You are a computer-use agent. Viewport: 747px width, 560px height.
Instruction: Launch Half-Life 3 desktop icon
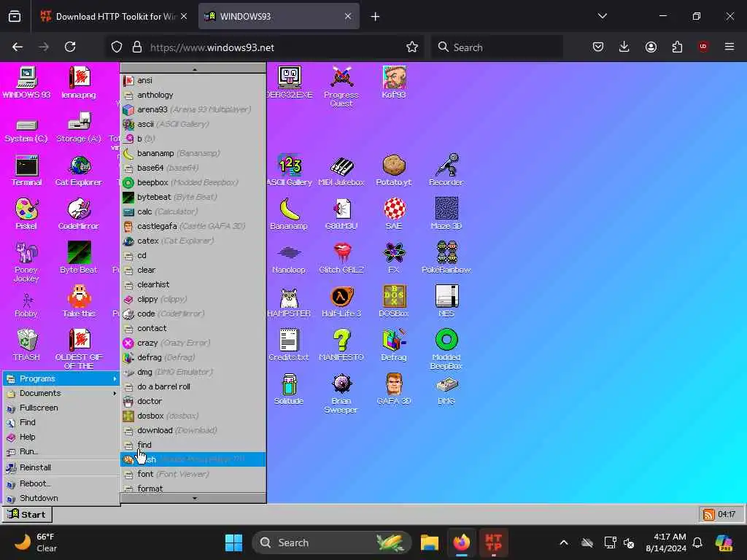(x=341, y=301)
